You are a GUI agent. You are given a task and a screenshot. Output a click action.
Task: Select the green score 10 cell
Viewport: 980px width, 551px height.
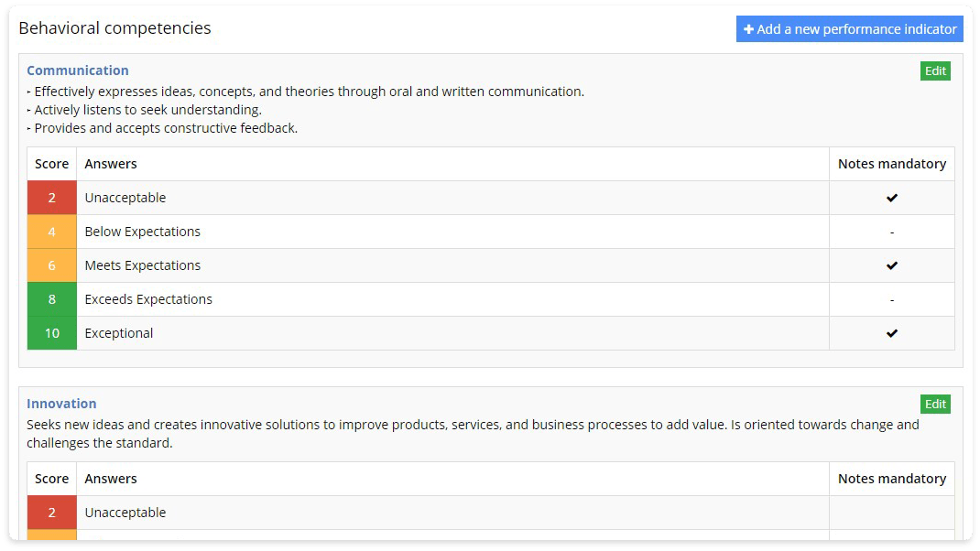tap(51, 333)
